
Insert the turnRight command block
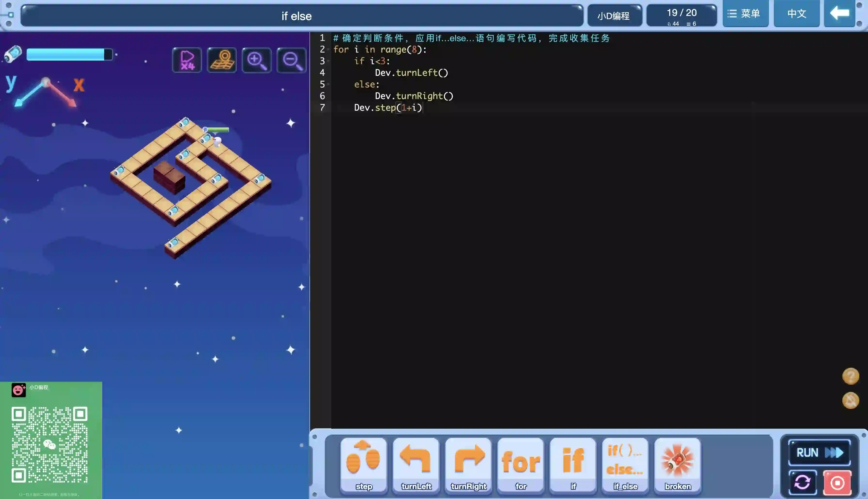point(468,464)
